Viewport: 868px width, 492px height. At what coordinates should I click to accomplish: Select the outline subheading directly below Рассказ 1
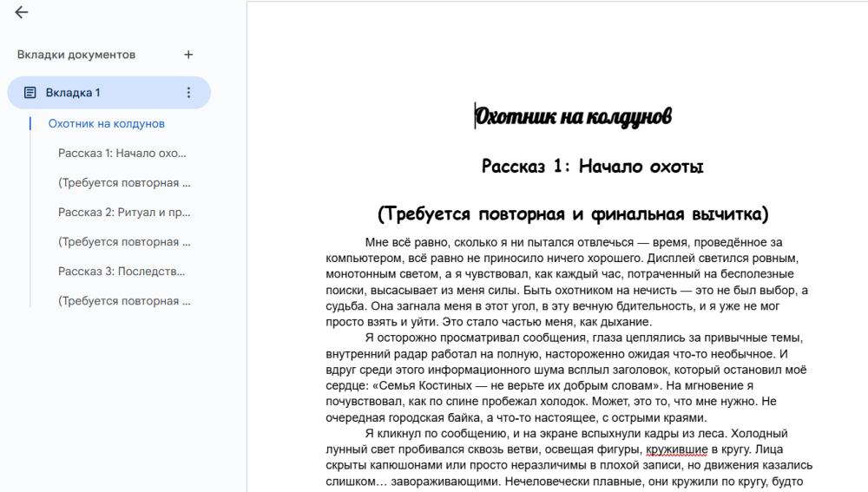pos(124,183)
